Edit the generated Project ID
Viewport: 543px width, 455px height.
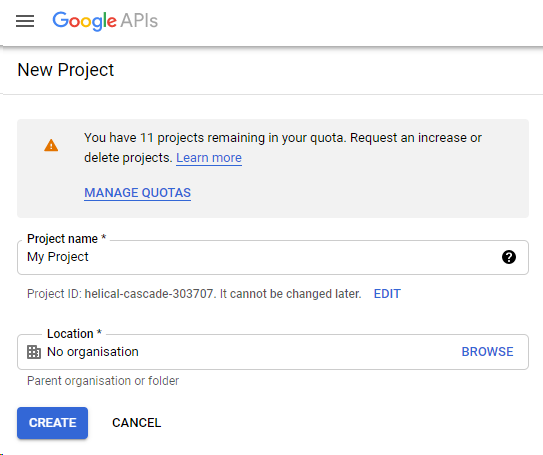[387, 294]
